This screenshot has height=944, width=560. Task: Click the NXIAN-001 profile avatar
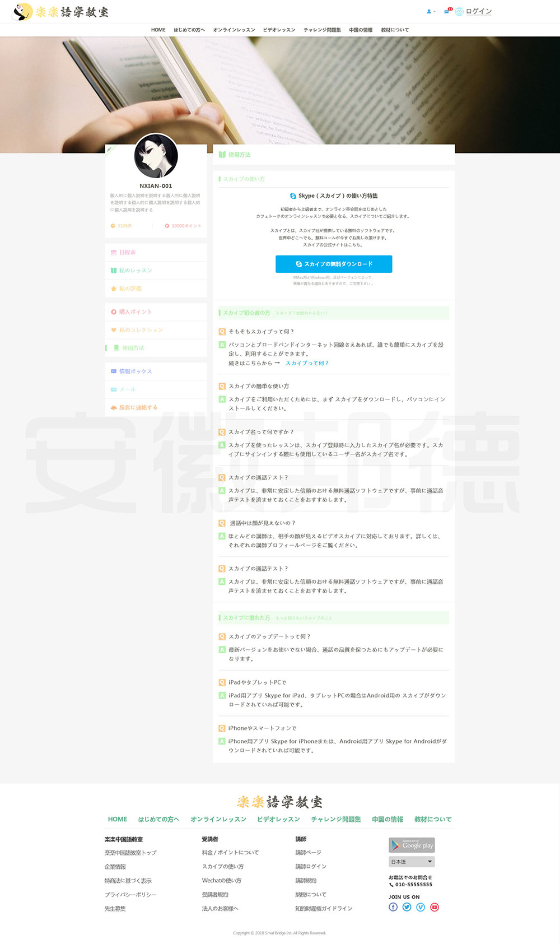(x=156, y=156)
